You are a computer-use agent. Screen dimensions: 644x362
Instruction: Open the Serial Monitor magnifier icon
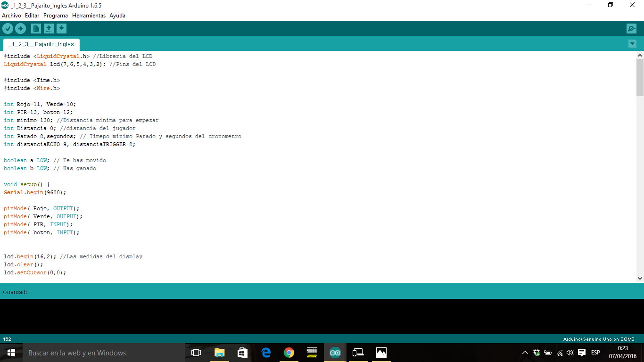point(631,29)
